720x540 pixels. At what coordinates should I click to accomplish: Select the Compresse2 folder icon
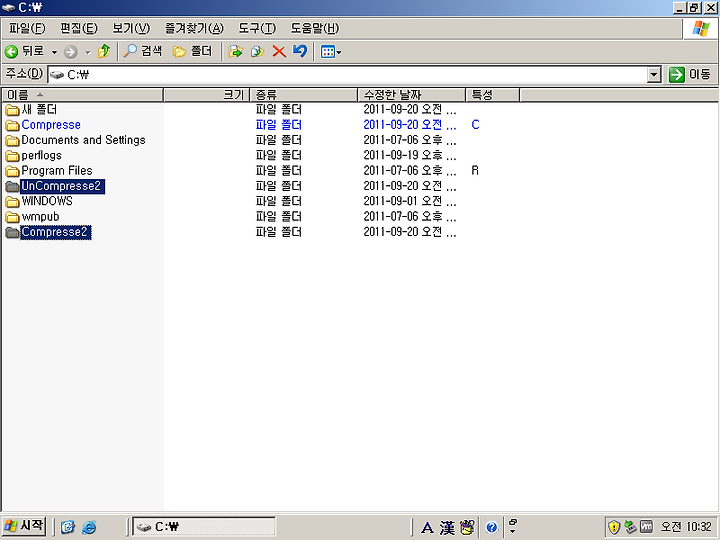(12, 232)
